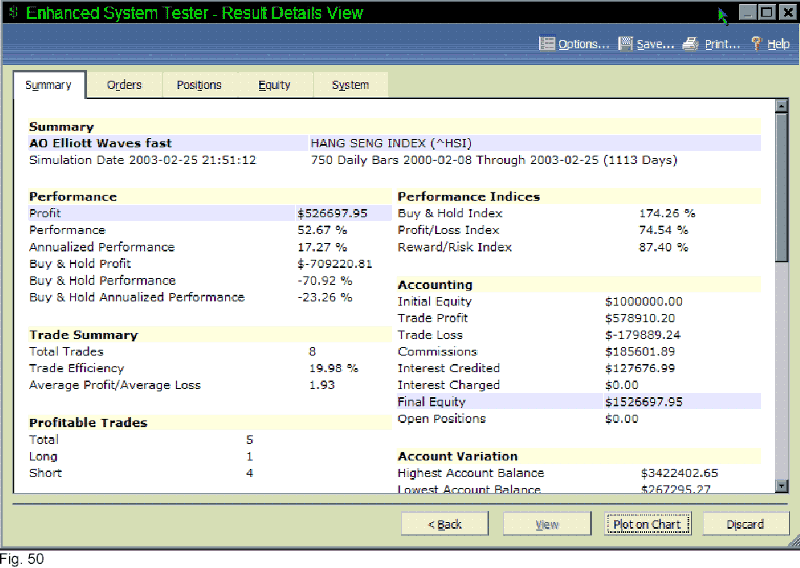The height and width of the screenshot is (568, 800).
Task: Click the Trade Efficiency value 19.98 %
Action: point(334,368)
